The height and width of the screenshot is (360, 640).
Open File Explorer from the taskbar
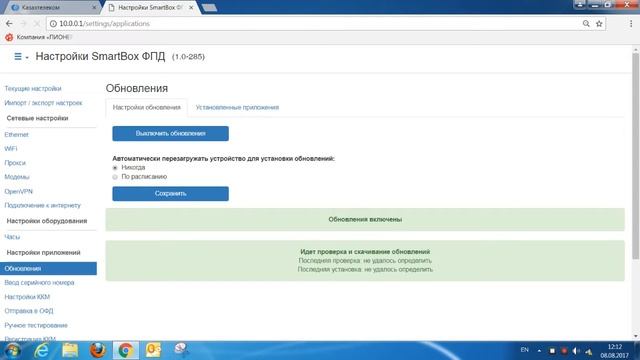70,351
